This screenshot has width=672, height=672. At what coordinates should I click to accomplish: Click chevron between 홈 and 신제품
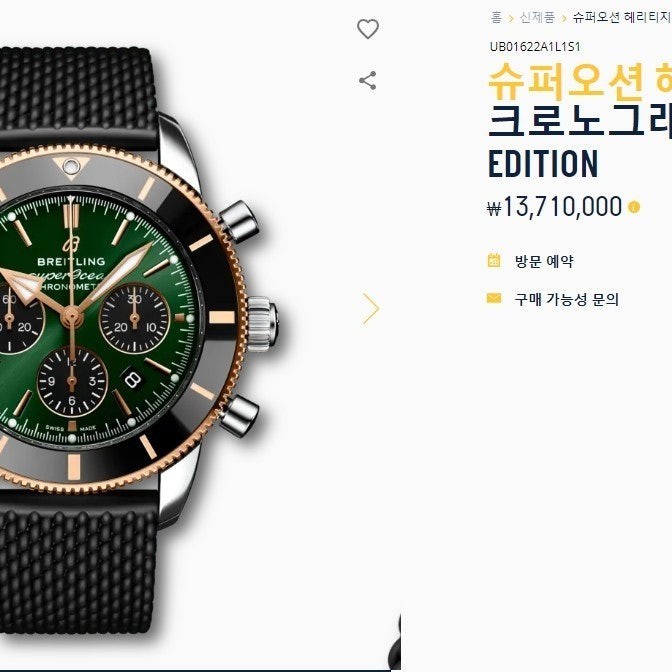click(x=511, y=18)
